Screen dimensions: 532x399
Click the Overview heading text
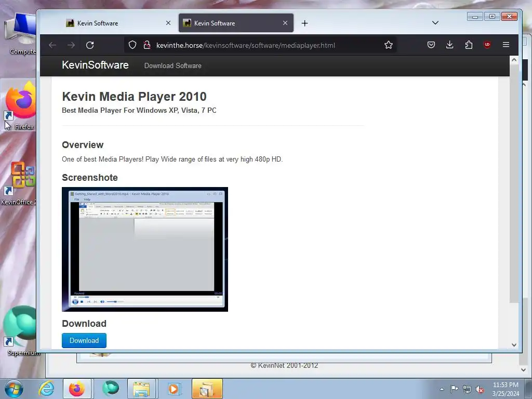coord(83,145)
